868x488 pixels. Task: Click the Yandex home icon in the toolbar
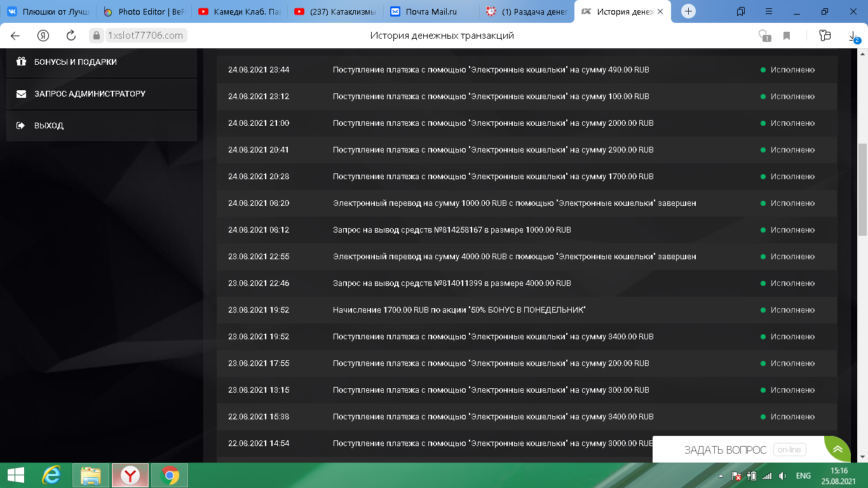click(x=43, y=36)
